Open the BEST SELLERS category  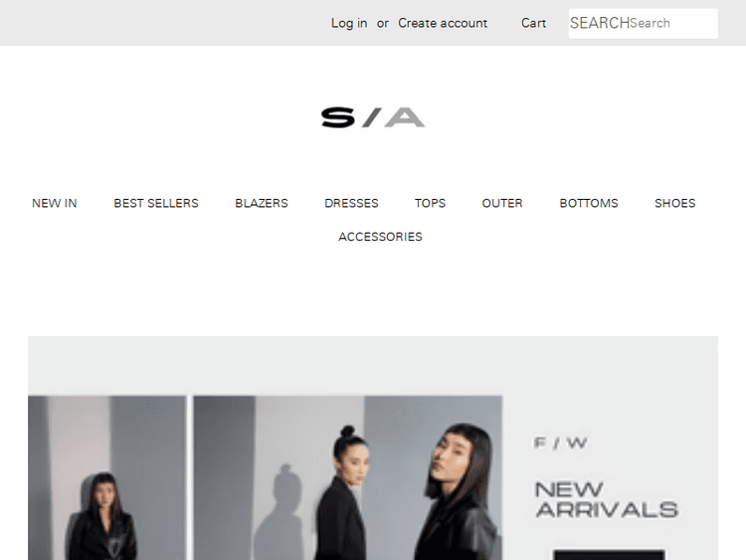(156, 203)
